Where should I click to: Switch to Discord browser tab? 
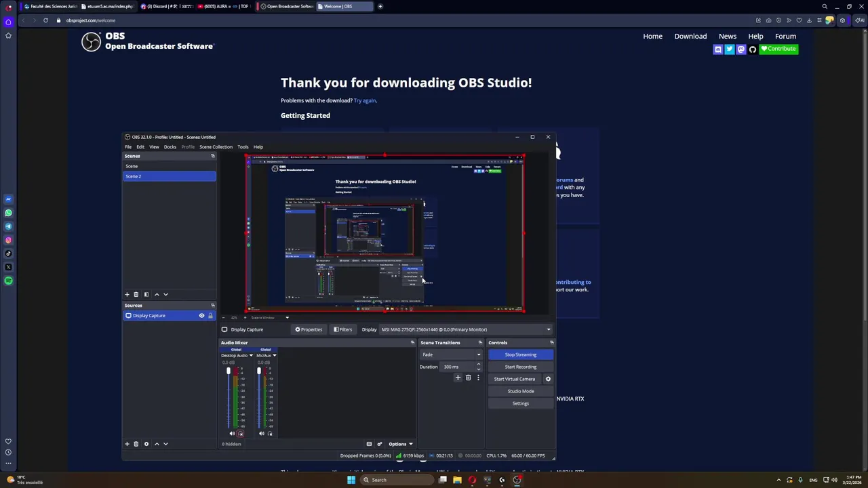point(166,6)
